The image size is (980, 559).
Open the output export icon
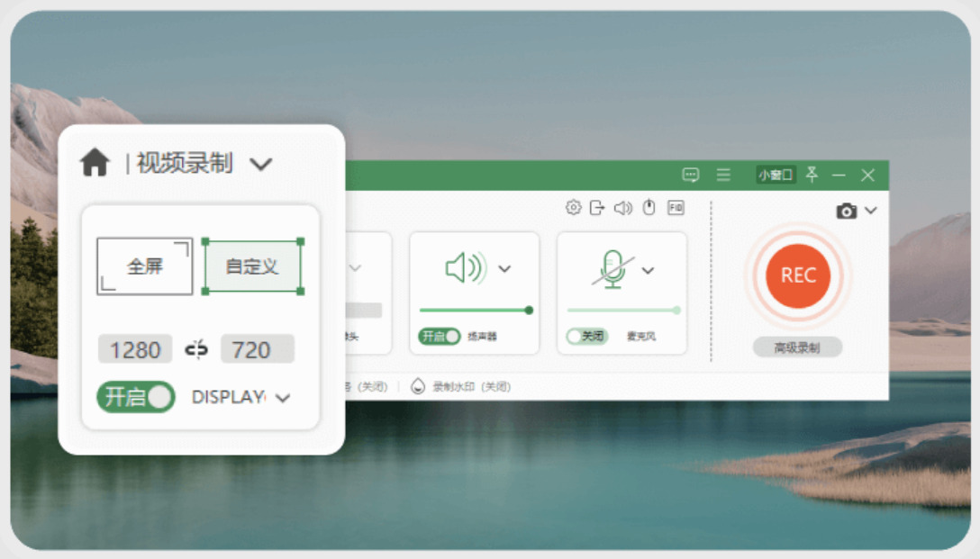[x=597, y=207]
